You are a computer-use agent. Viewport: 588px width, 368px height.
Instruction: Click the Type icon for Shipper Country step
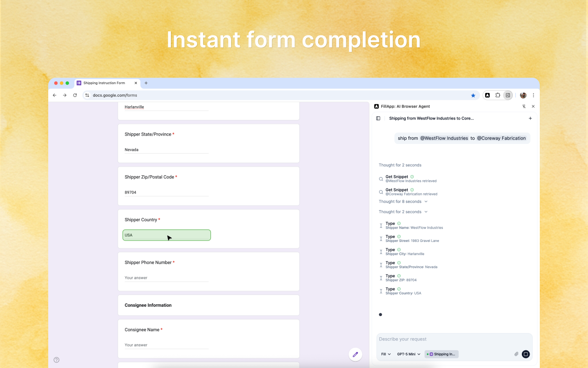381,291
